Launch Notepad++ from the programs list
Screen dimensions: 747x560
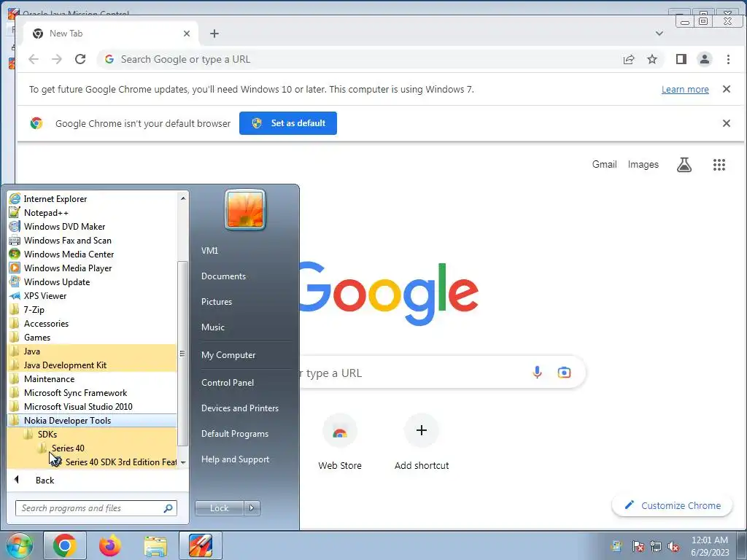tap(93, 213)
